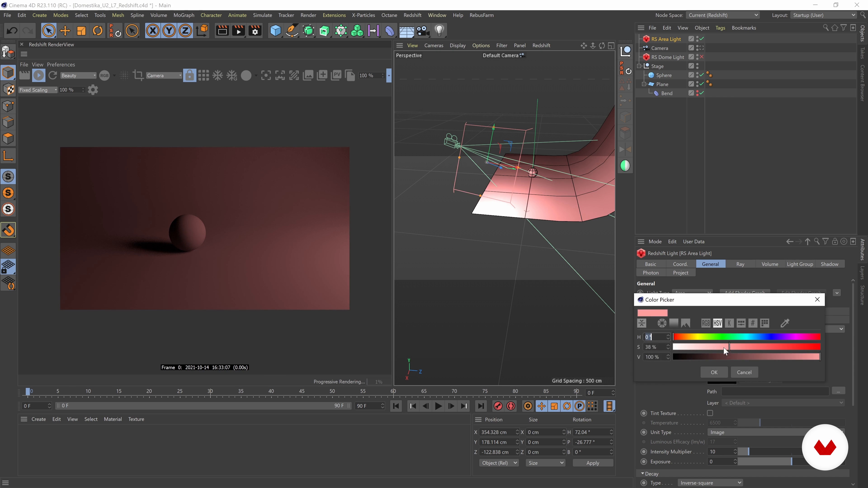Select the Scale tool
868x488 pixels.
81,31
